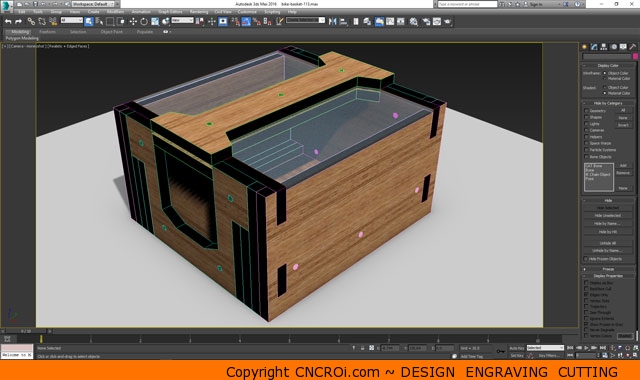The width and height of the screenshot is (640, 380).
Task: Open Rendered Frame Window
Action: [437, 22]
